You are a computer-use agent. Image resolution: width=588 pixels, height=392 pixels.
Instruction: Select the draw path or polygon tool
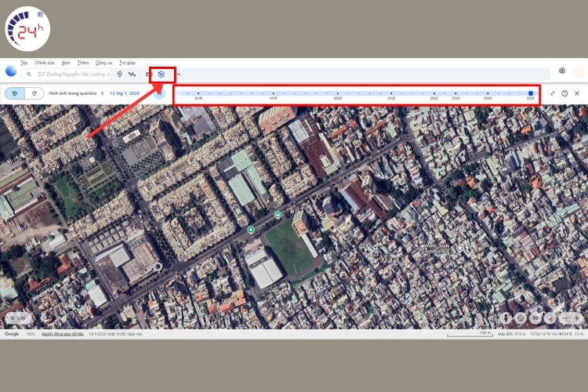pyautogui.click(x=132, y=74)
